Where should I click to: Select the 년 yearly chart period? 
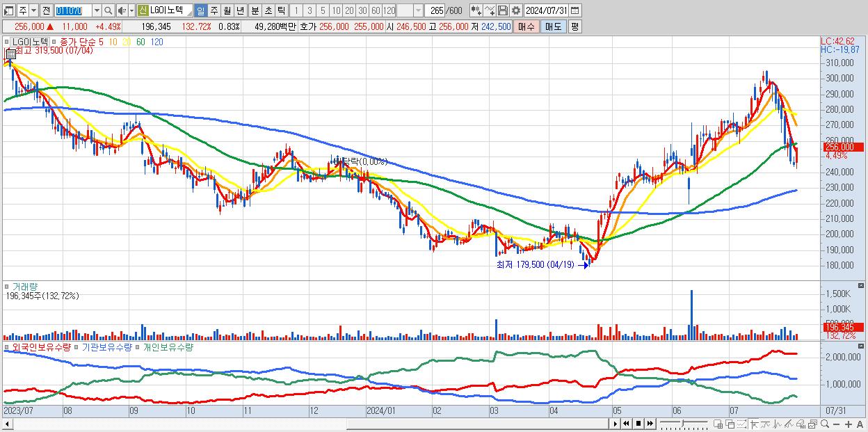240,10
